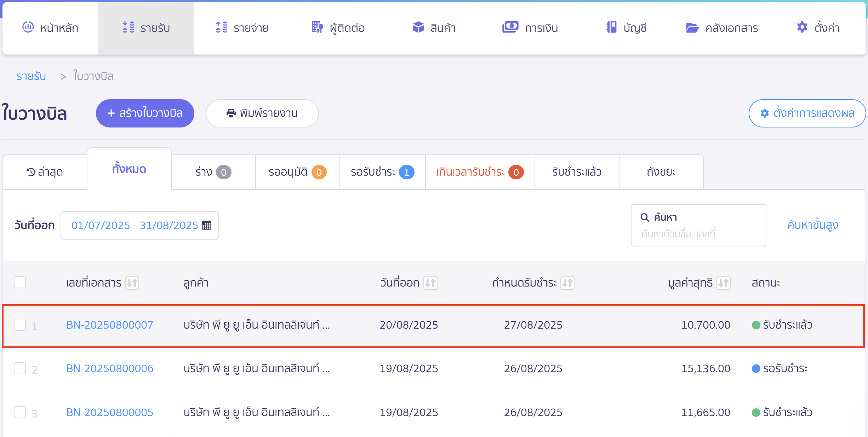
Task: Click the สร้างใบวางบิล button
Action: point(145,113)
